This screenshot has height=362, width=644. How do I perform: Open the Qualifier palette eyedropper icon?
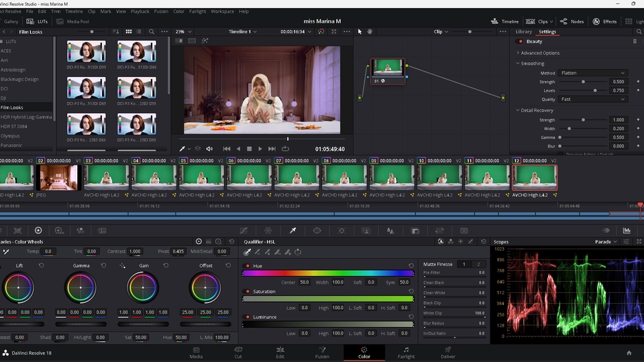293,231
